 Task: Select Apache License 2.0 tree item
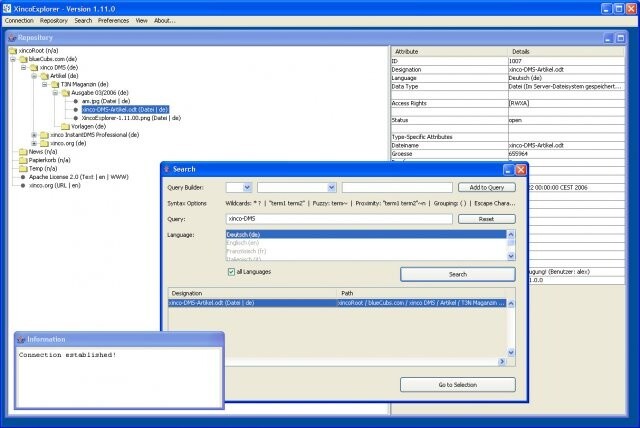[78, 177]
